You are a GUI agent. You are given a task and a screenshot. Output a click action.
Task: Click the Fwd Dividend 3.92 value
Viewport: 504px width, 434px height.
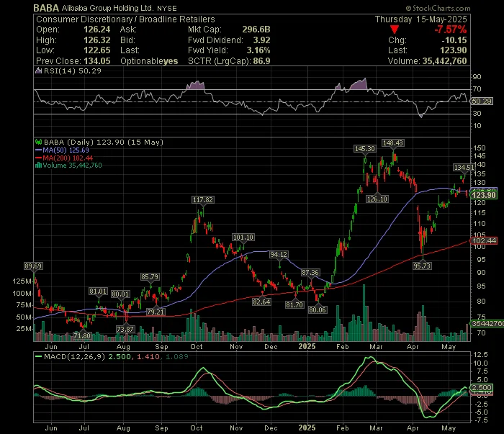point(261,40)
